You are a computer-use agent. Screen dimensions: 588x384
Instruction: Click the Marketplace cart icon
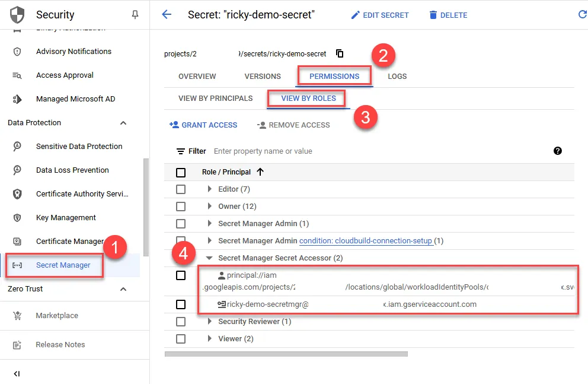(17, 316)
